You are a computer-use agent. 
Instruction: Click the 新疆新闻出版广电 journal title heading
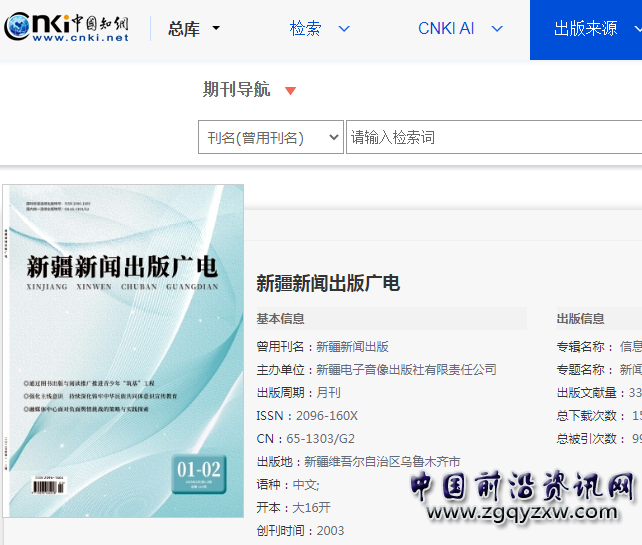coord(328,284)
